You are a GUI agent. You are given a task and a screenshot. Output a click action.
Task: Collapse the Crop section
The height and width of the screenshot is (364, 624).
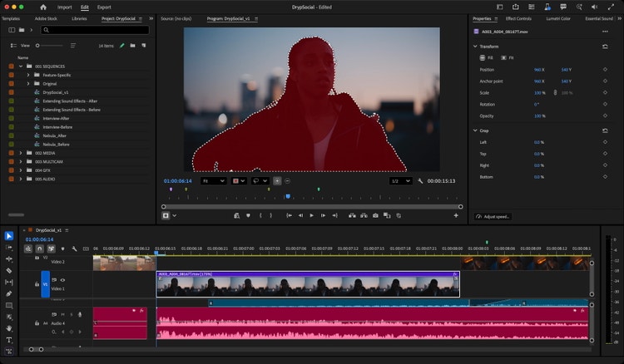coord(475,130)
